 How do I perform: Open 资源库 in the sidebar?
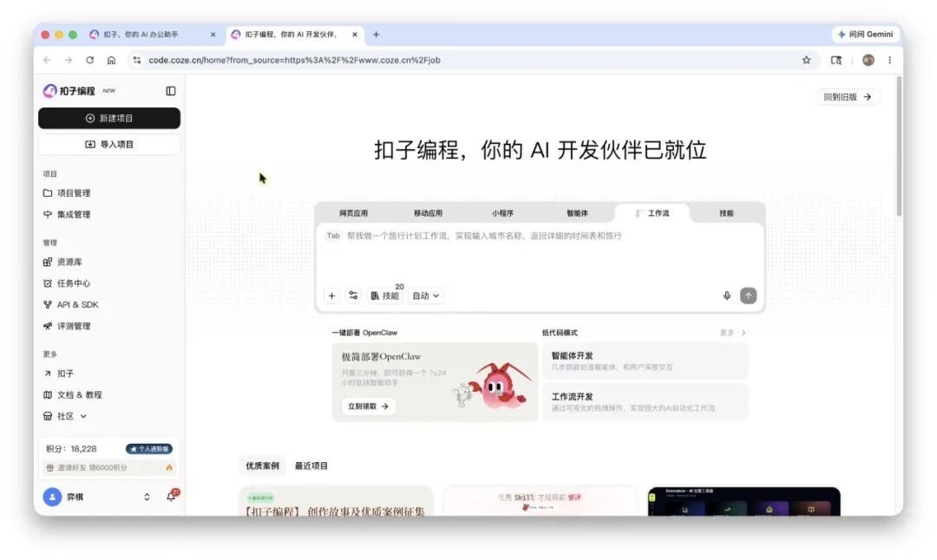(x=62, y=262)
